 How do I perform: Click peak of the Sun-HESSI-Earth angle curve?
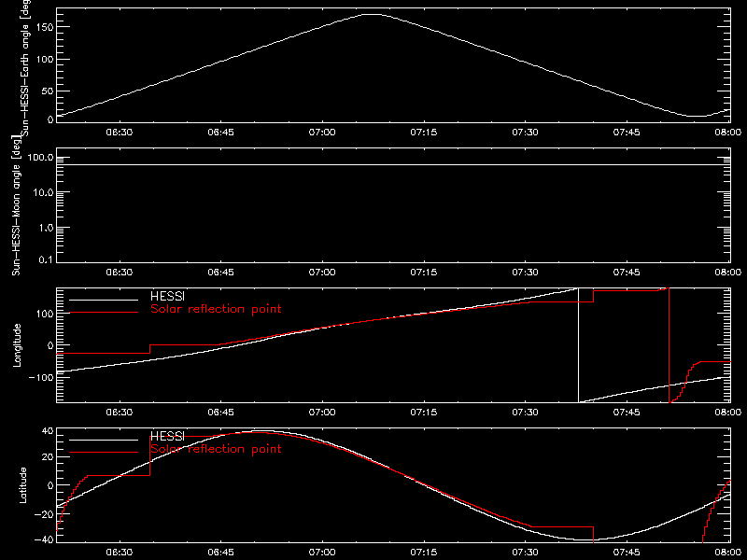tap(372, 14)
